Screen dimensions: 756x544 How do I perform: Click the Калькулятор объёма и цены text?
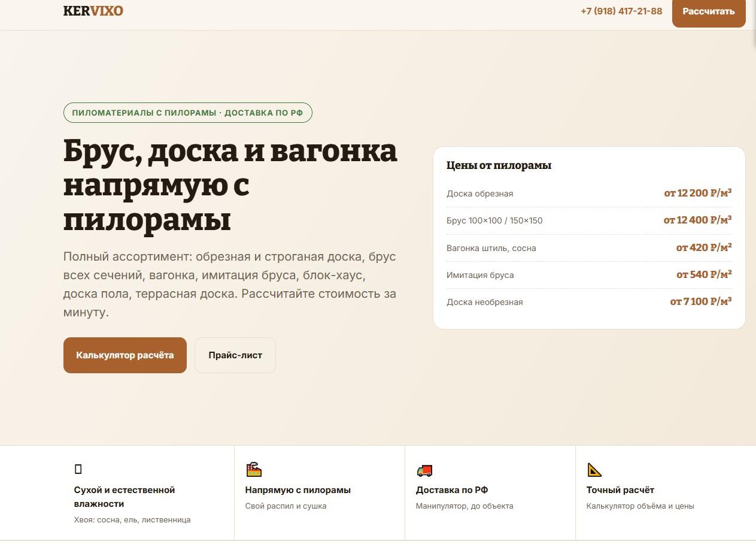(640, 506)
